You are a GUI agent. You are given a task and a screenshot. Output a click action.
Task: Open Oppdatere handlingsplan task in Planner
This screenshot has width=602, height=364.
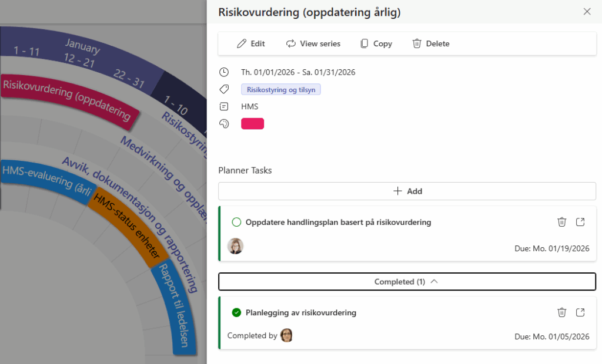point(580,222)
